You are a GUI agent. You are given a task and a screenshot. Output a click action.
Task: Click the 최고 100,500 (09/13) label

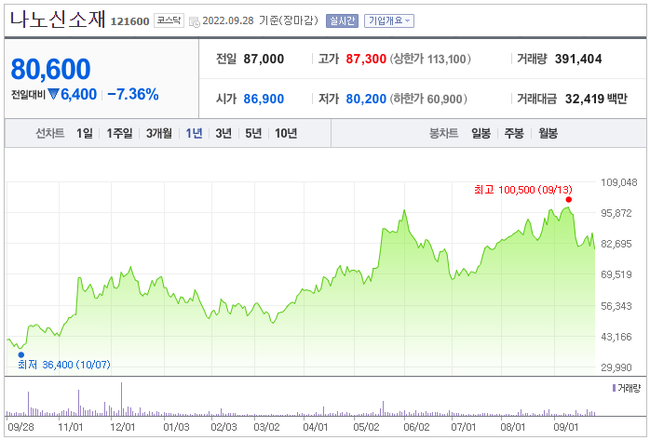coord(523,190)
